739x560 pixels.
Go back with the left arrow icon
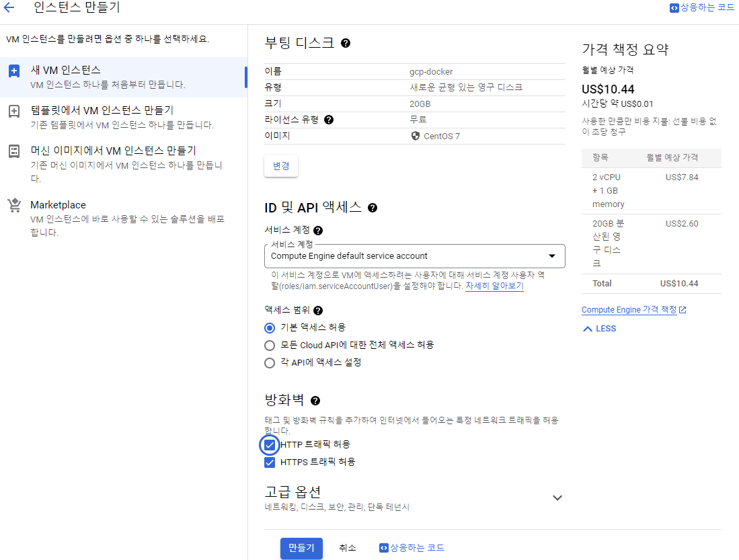[9, 7]
